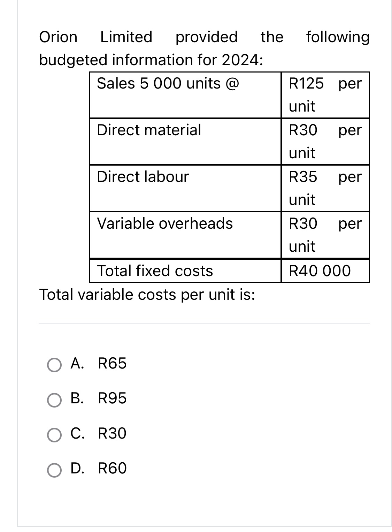Image resolution: width=392 pixels, height=532 pixels.
Task: Click the 'budgeted information for 2024' intro text
Action: click(151, 60)
